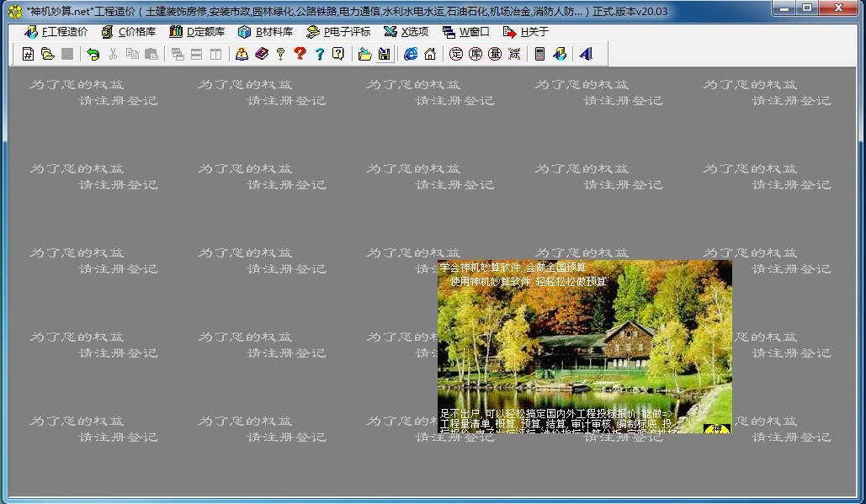Open the F工程造价 menu
The image size is (866, 504).
tap(56, 32)
